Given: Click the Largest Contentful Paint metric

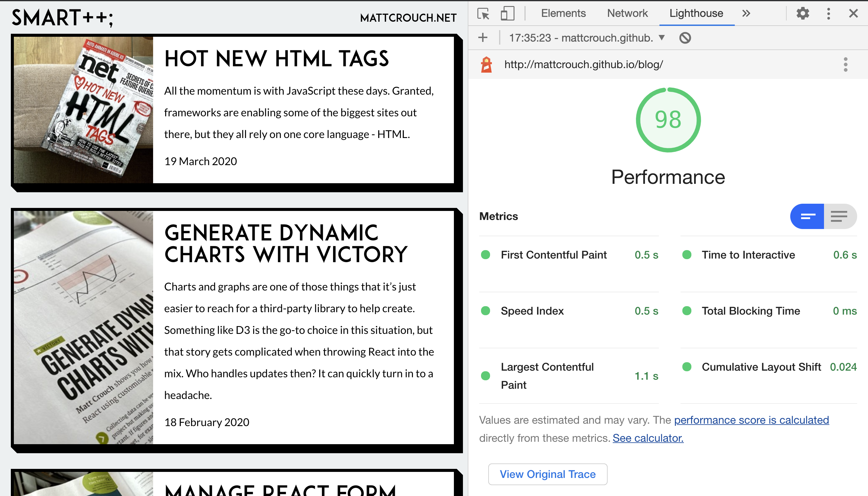Looking at the screenshot, I should (569, 376).
